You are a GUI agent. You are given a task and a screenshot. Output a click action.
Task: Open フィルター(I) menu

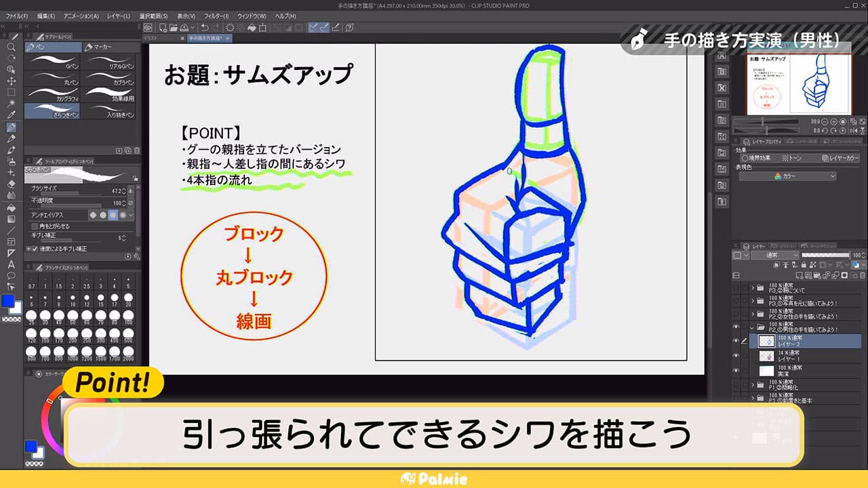[x=216, y=16]
